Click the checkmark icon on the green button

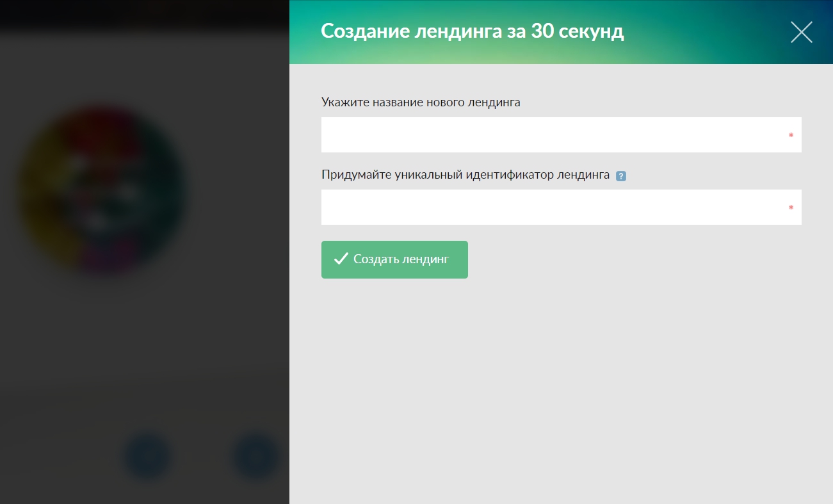(341, 259)
